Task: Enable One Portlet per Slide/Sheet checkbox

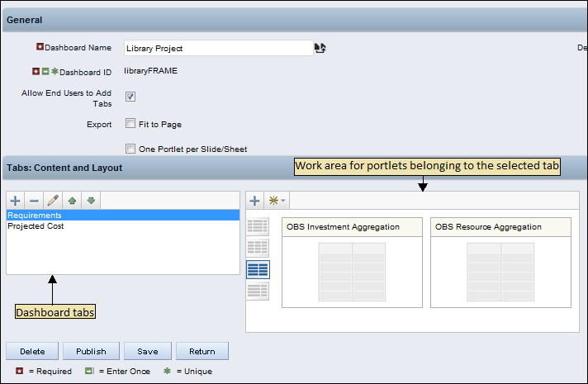Action: coord(130,149)
